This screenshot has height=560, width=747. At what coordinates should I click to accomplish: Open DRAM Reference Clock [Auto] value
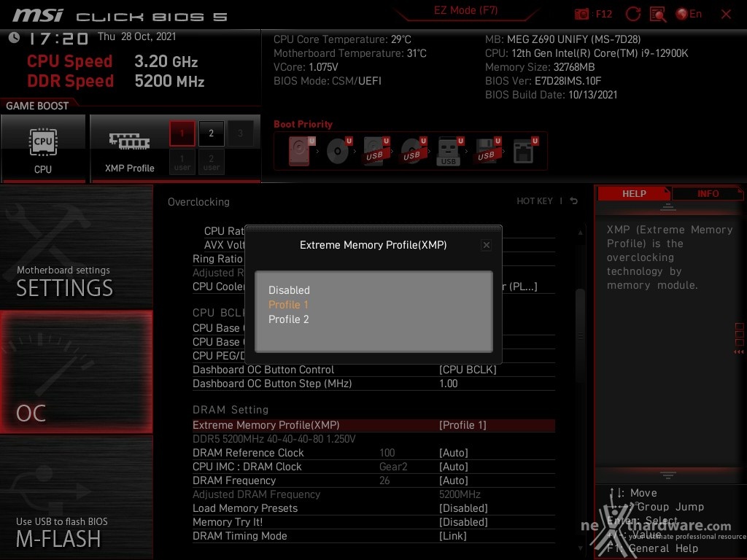454,453
